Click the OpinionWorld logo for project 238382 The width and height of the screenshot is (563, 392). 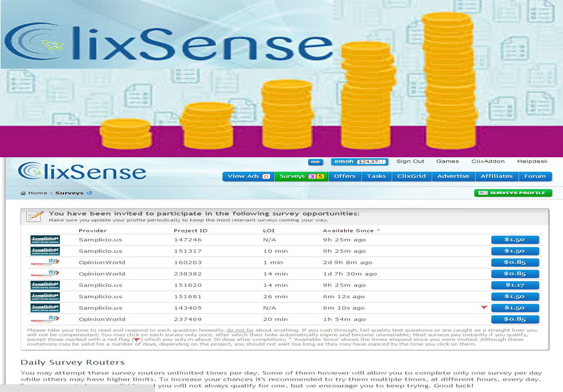45,274
